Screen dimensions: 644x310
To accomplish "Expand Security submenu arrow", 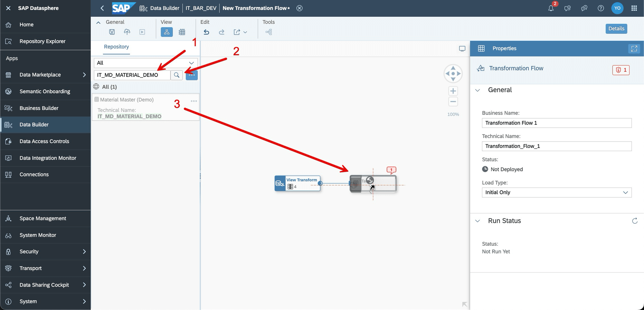I will coord(84,251).
